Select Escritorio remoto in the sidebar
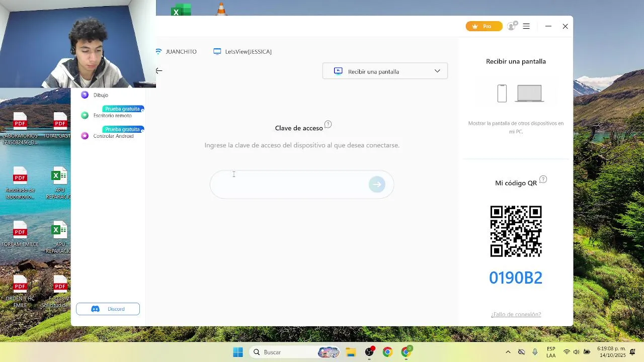Image resolution: width=644 pixels, height=362 pixels. coord(112,116)
